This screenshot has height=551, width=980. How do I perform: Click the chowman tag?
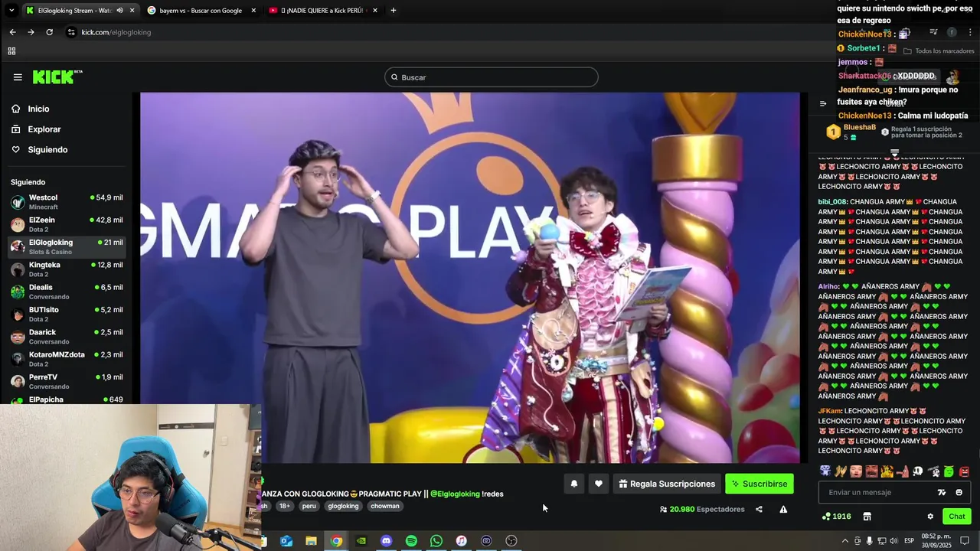click(385, 506)
